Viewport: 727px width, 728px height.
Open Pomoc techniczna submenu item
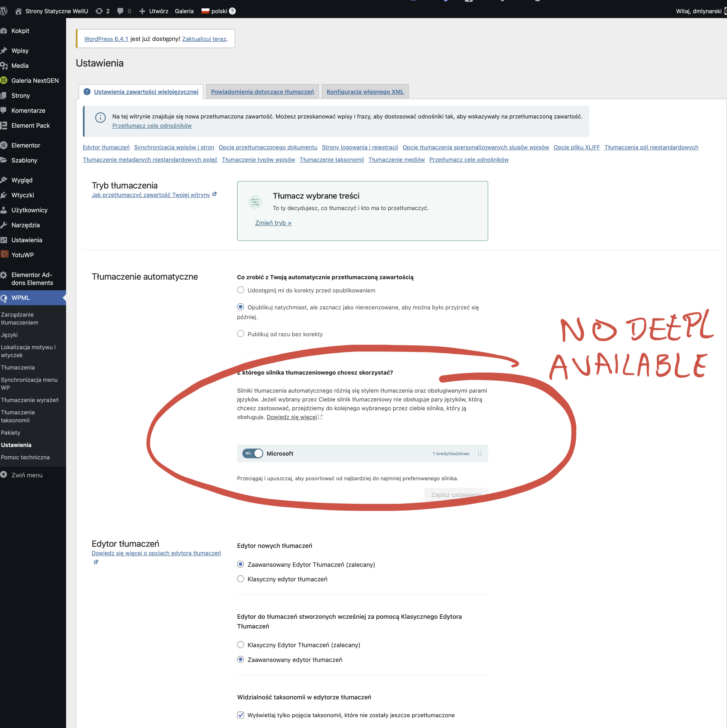[x=25, y=457]
